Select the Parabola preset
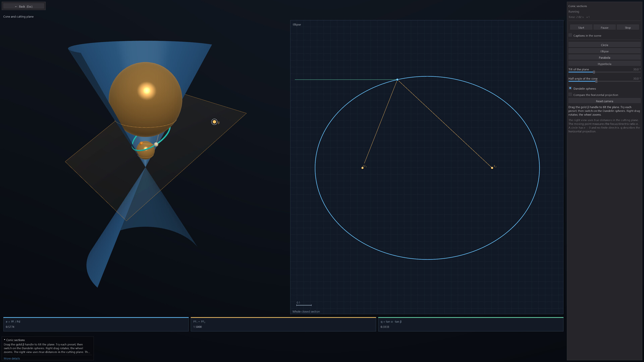 tap(604, 58)
